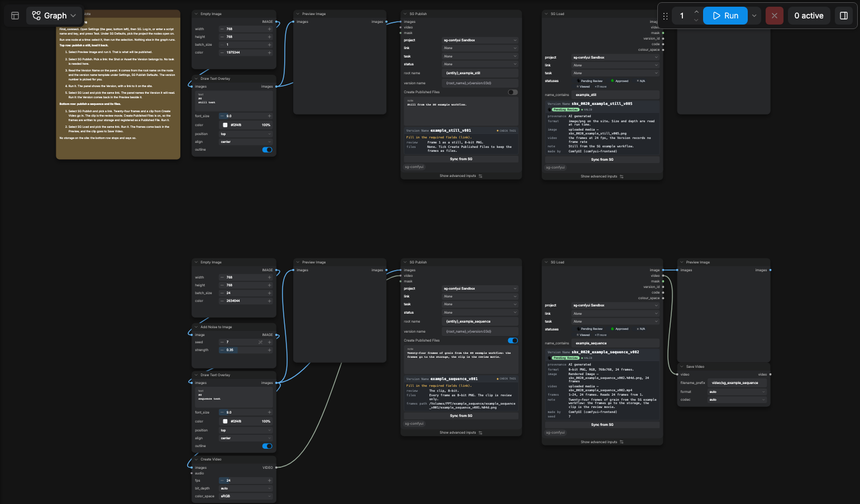Collapse the Save Video node
Screen dimensions: 860x504
tap(681, 367)
